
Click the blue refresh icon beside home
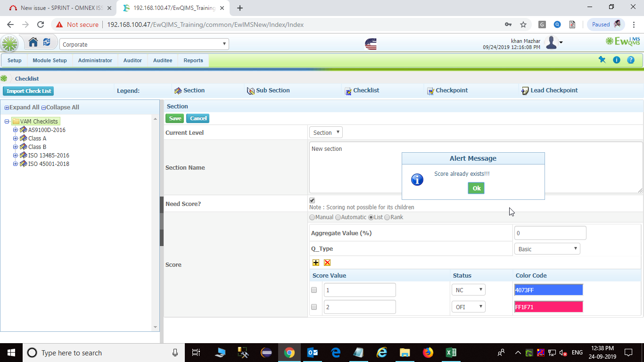47,42
